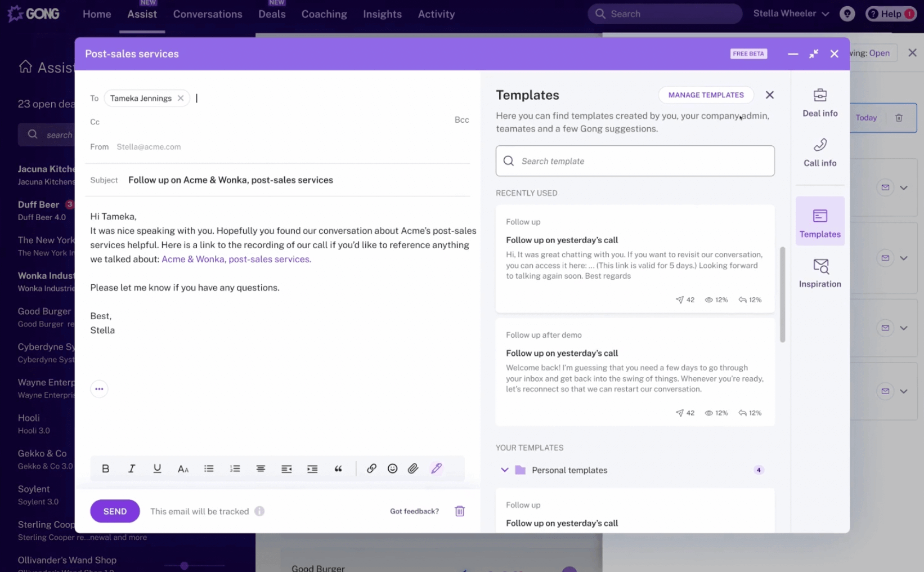
Task: Select the Follow up after demo template
Action: point(635,372)
